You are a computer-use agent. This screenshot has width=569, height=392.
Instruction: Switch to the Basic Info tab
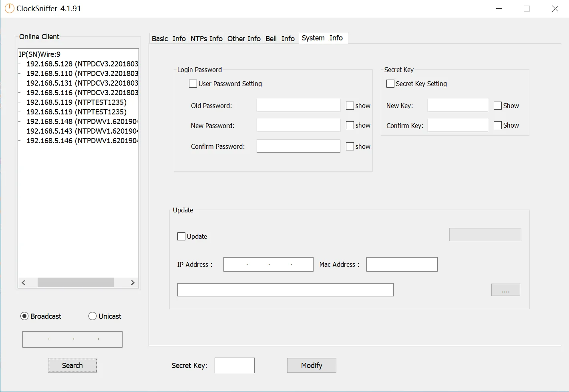click(169, 38)
